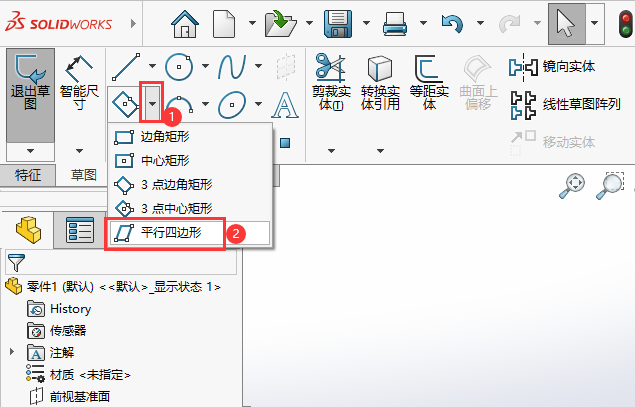Click the 剪裁实体 trim entities tool
Viewport: 635px width, 407px height.
[x=331, y=82]
